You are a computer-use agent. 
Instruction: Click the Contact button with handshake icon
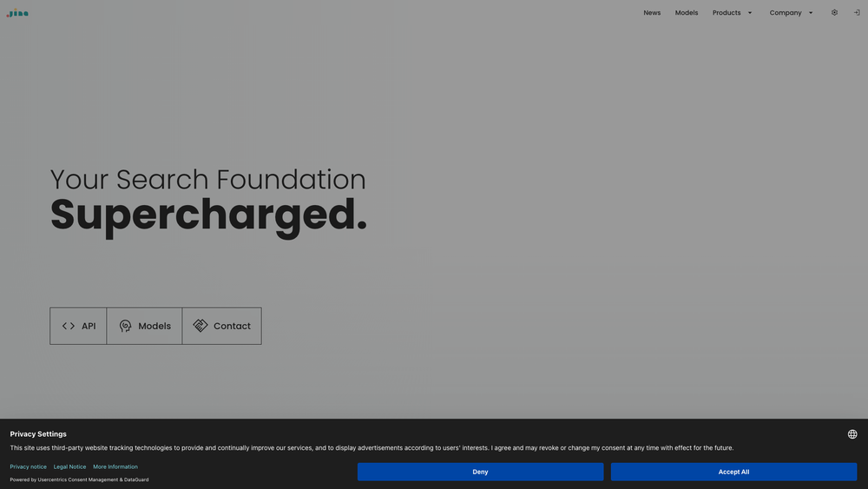[222, 327]
